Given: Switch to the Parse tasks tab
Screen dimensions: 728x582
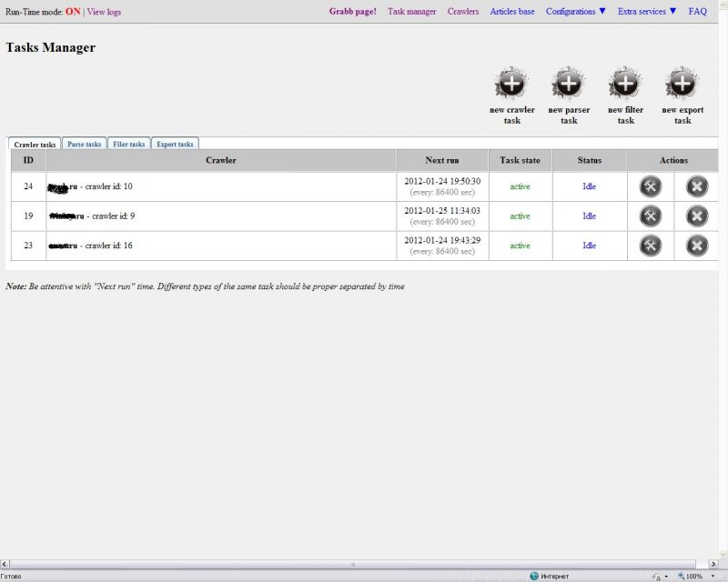Looking at the screenshot, I should (x=85, y=144).
